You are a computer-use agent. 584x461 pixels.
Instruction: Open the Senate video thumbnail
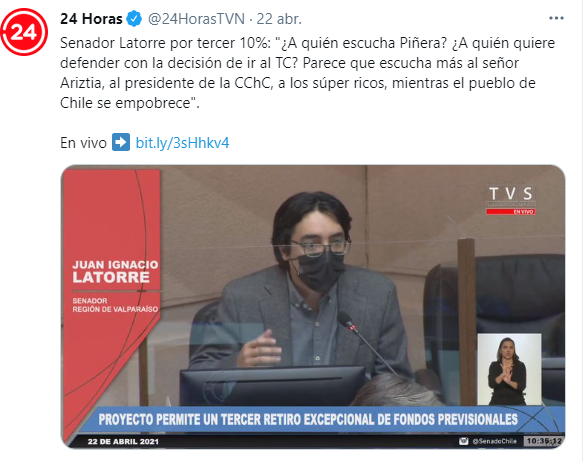click(x=313, y=306)
